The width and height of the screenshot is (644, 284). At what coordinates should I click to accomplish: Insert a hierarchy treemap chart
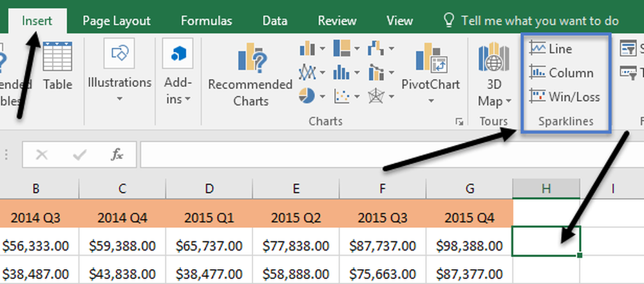point(346,48)
